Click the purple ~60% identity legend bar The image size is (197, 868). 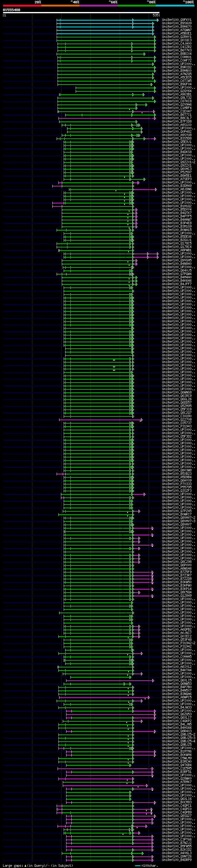point(99,6)
